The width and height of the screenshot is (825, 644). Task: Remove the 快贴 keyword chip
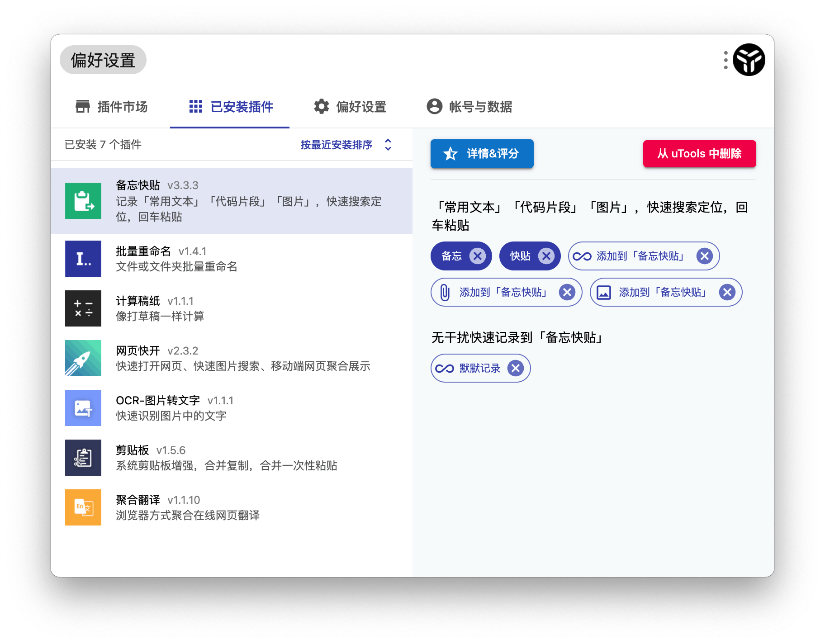pyautogui.click(x=546, y=256)
